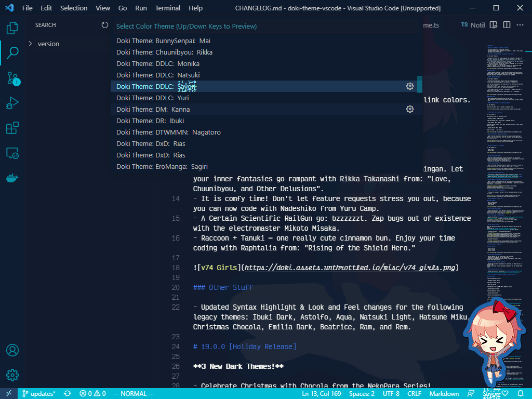Expand the version search result
Image resolution: width=532 pixels, height=399 pixels.
coord(31,44)
